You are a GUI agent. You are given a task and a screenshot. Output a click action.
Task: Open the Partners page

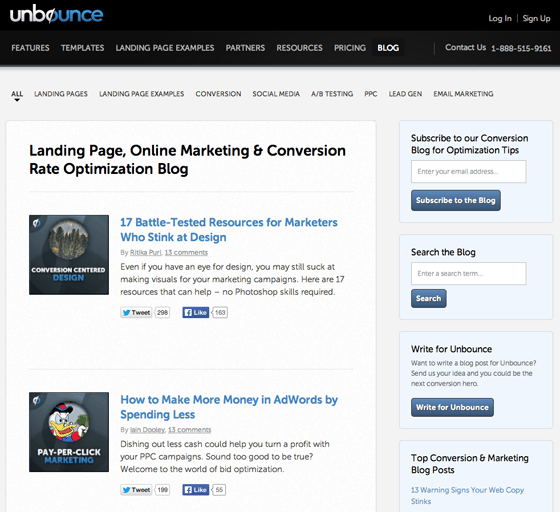(x=245, y=48)
